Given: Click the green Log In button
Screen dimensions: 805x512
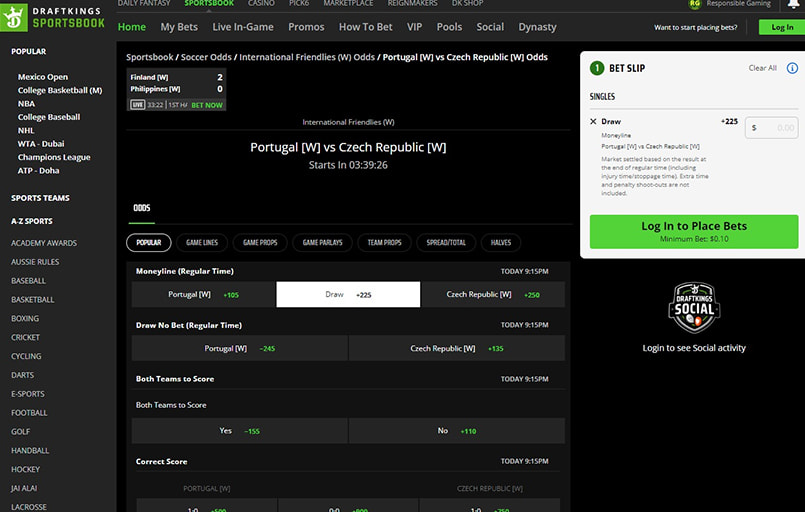Looking at the screenshot, I should pyautogui.click(x=782, y=27).
